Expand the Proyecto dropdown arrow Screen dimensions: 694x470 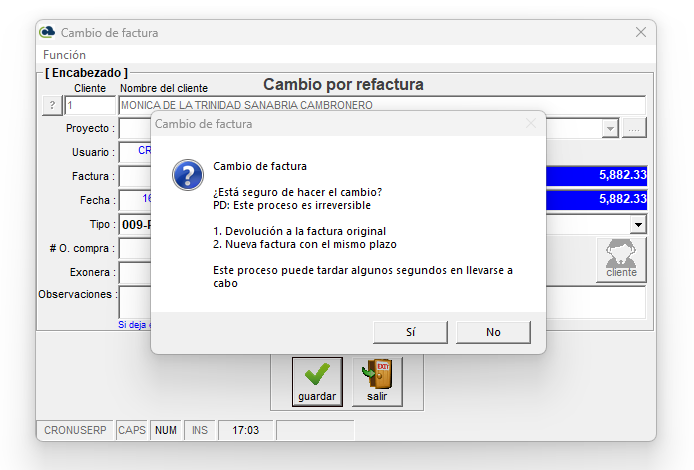(610, 129)
